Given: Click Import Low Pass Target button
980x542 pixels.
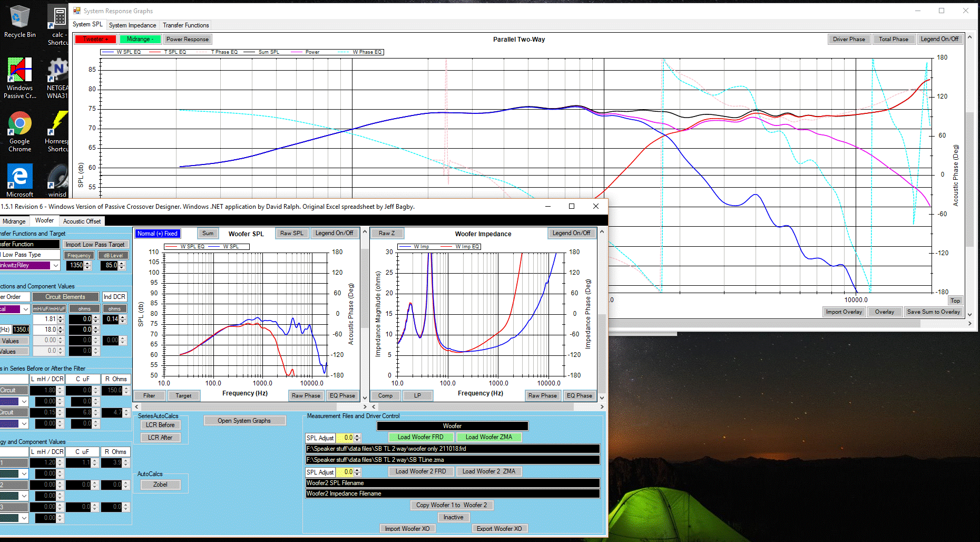Looking at the screenshot, I should [x=95, y=245].
